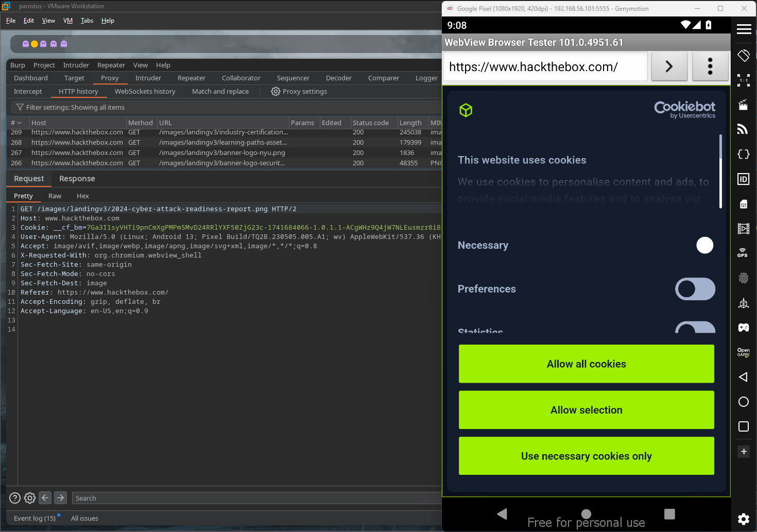Click the cookie dialog scrollbar
The image size is (757, 532).
coord(720,171)
